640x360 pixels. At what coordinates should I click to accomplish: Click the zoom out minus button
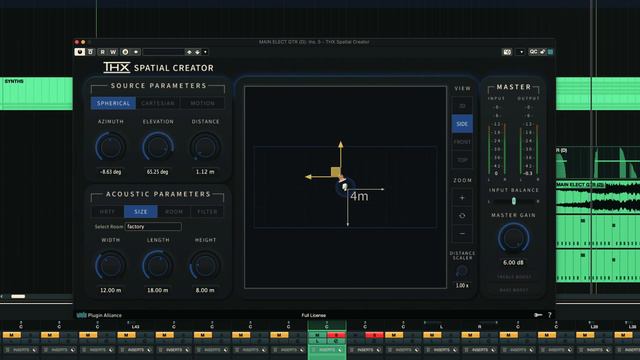point(462,233)
